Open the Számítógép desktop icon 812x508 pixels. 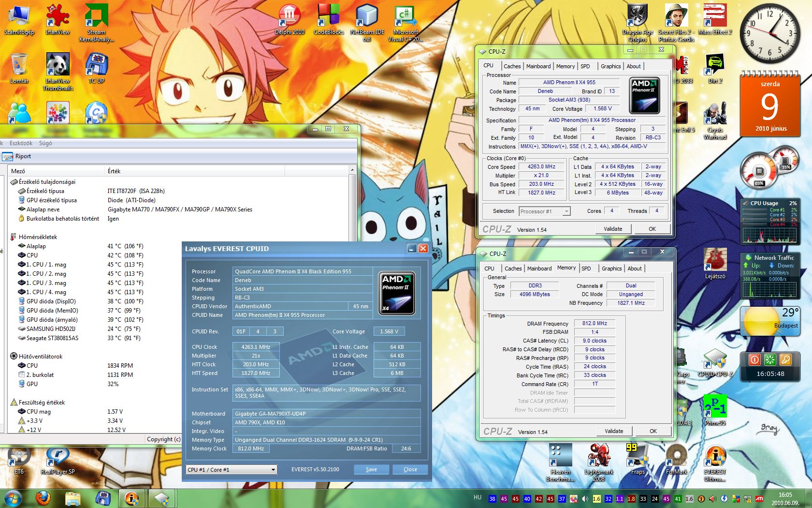pos(19,20)
